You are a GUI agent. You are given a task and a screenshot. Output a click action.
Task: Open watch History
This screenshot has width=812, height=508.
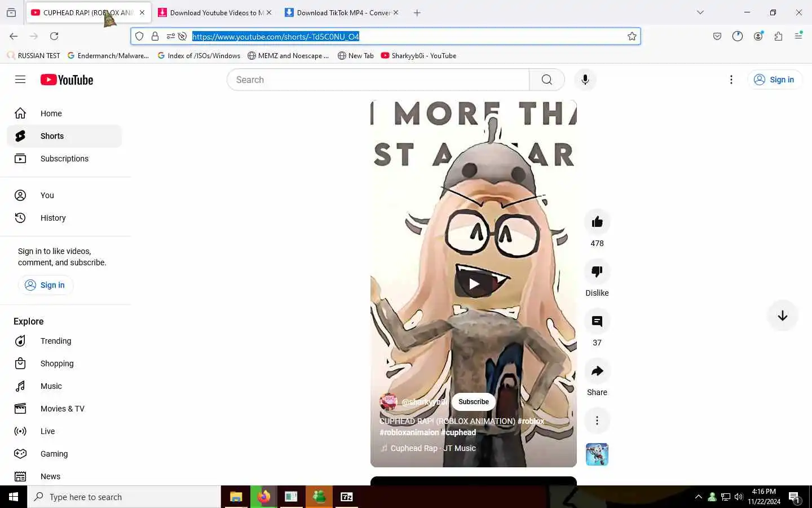click(64, 218)
